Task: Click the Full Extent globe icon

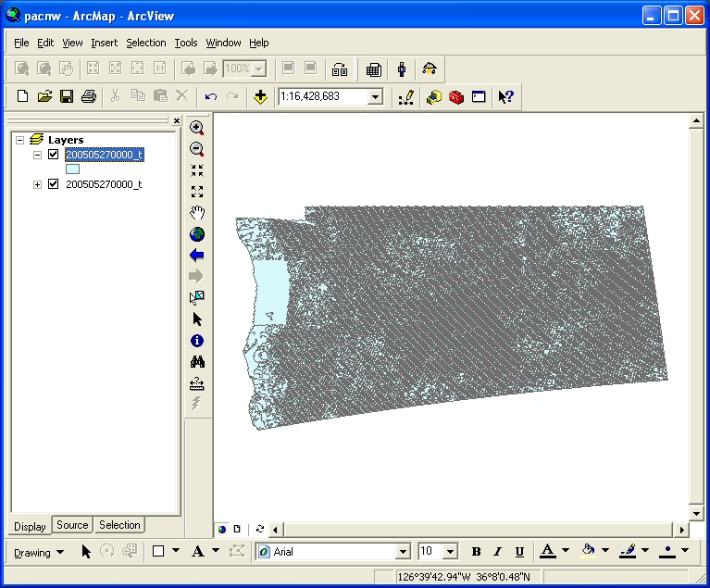Action: (196, 234)
